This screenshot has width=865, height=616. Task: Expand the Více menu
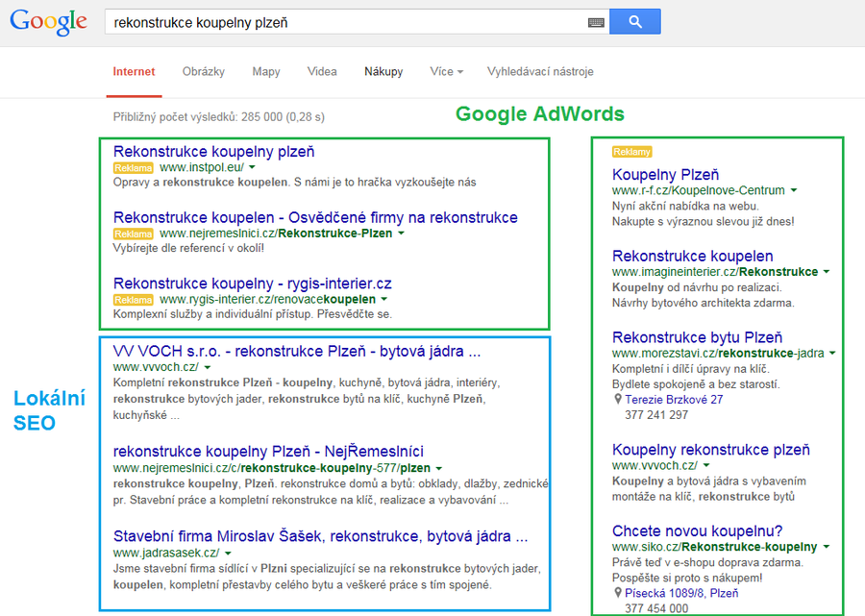(x=446, y=72)
